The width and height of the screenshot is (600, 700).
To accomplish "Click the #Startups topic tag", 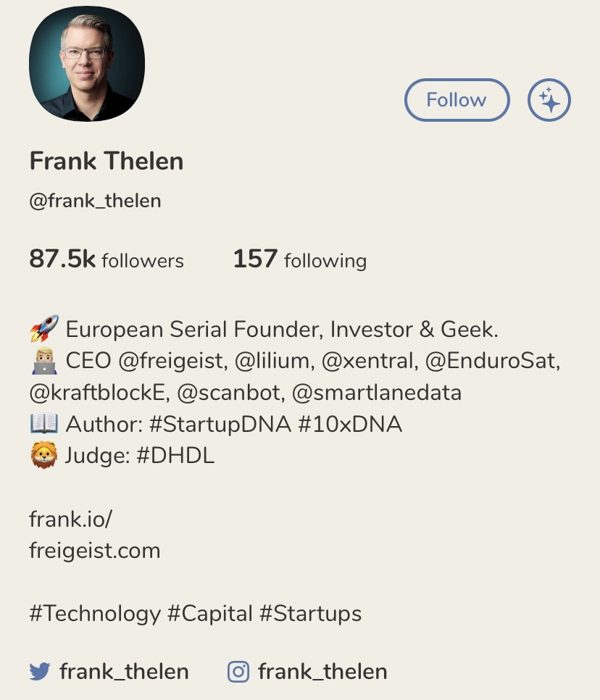I will click(311, 614).
